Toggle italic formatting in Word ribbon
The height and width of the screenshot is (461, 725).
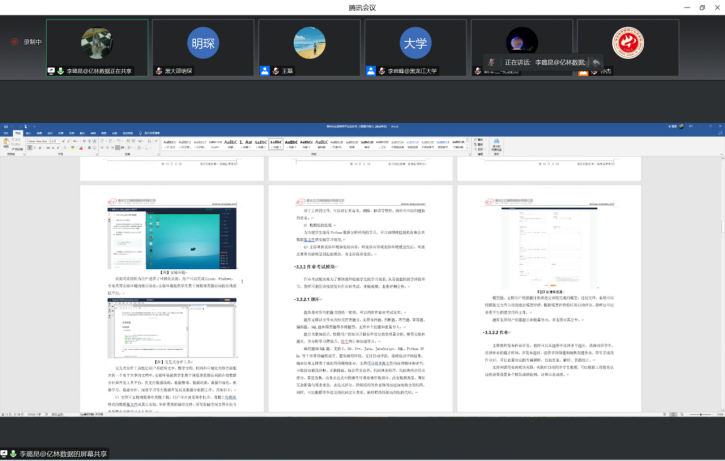tap(35, 149)
